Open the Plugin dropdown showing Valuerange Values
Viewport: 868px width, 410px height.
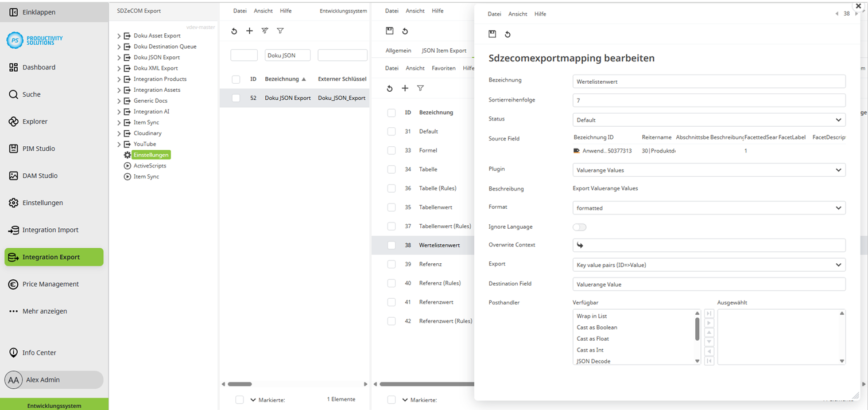pyautogui.click(x=709, y=170)
